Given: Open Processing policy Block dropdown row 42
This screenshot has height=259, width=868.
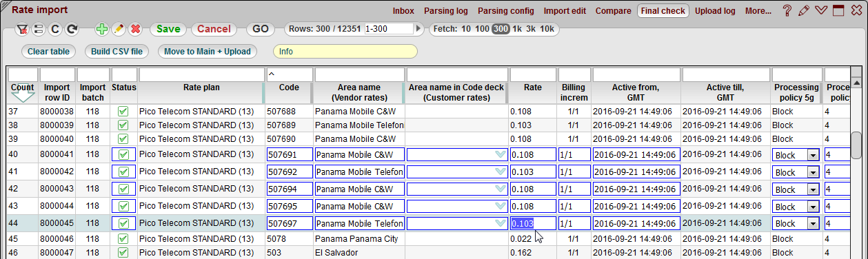Looking at the screenshot, I should (813, 189).
